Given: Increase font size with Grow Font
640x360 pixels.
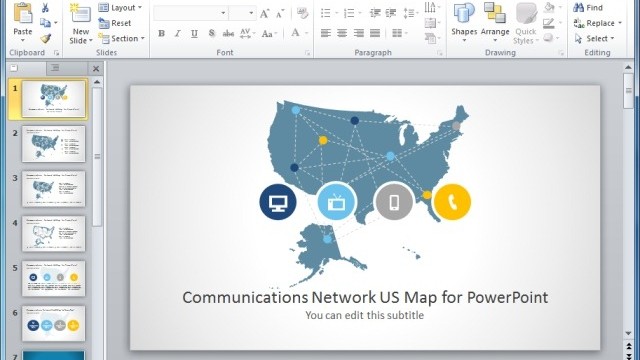Looking at the screenshot, I should coord(264,14).
